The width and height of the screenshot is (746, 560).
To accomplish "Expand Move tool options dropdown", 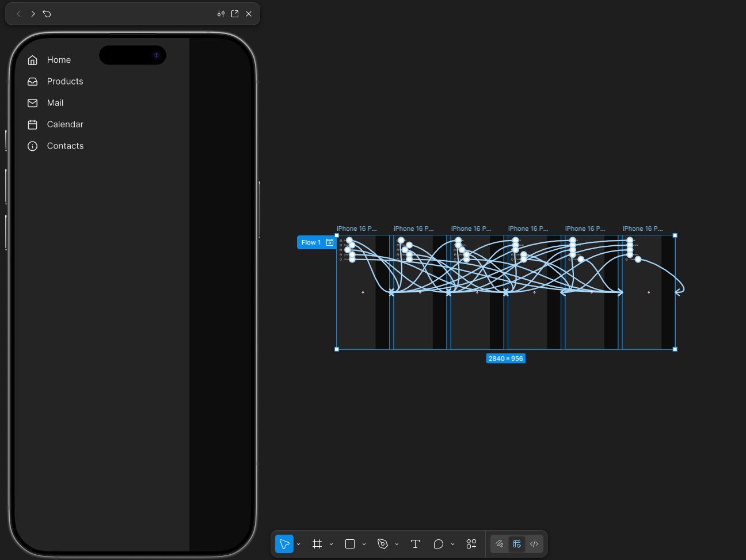I will [x=299, y=544].
